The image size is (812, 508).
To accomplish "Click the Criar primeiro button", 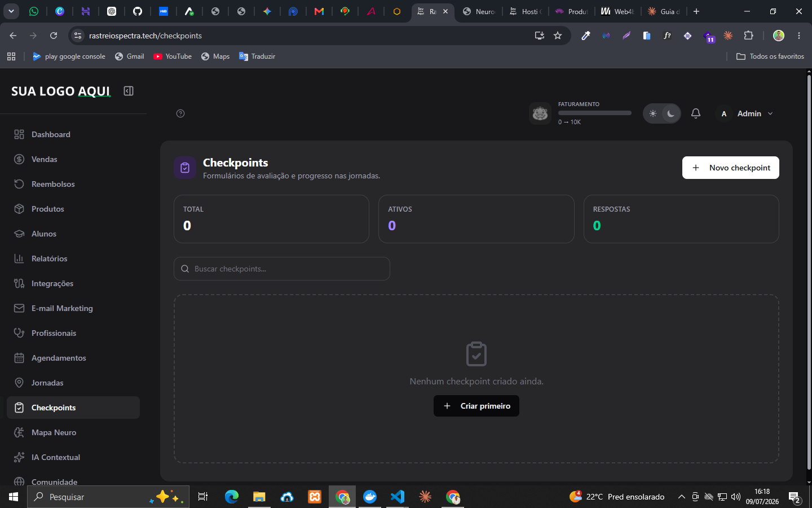I will (476, 406).
